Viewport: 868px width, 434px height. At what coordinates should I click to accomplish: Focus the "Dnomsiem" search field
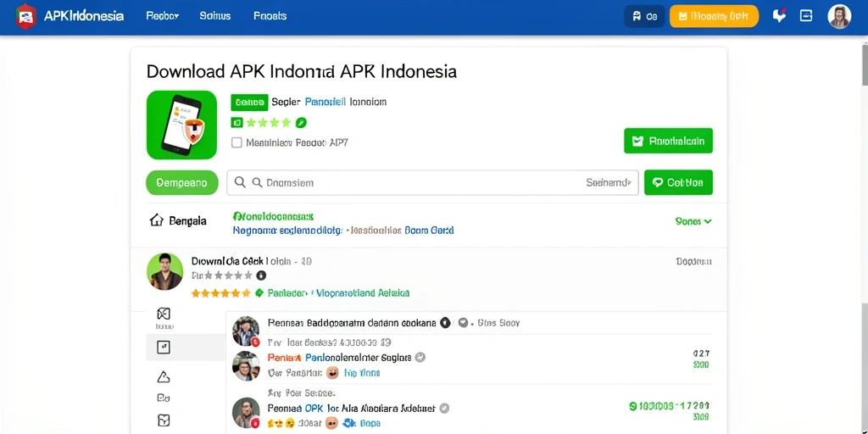pos(432,183)
